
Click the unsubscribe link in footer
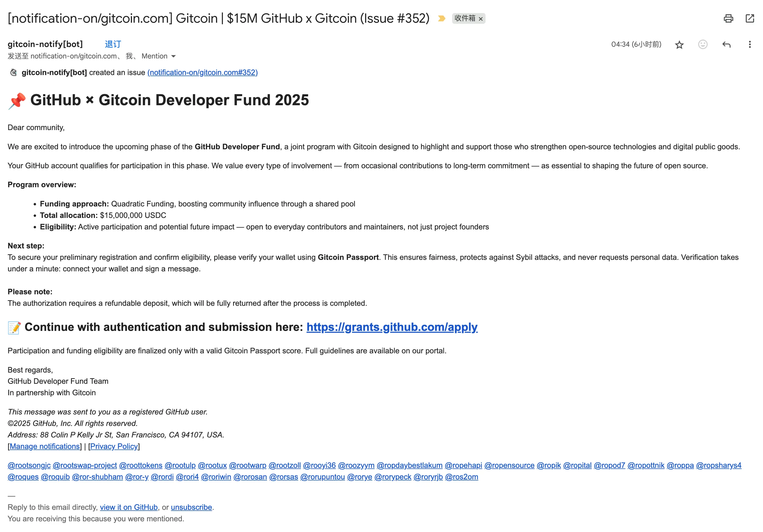(x=191, y=507)
